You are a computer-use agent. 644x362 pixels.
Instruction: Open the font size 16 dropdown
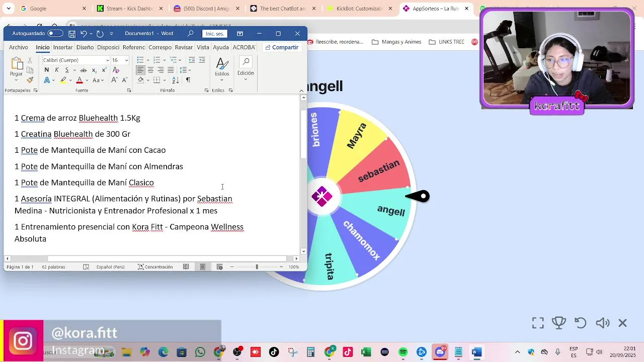(x=126, y=60)
